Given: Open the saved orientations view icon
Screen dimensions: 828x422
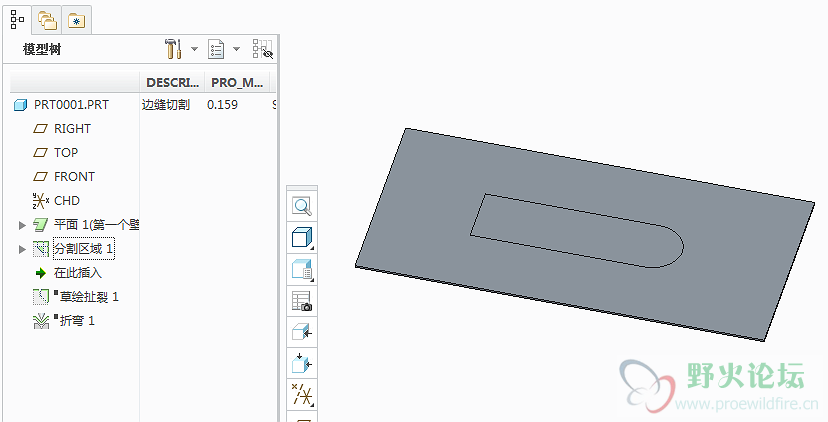Looking at the screenshot, I should tap(302, 269).
